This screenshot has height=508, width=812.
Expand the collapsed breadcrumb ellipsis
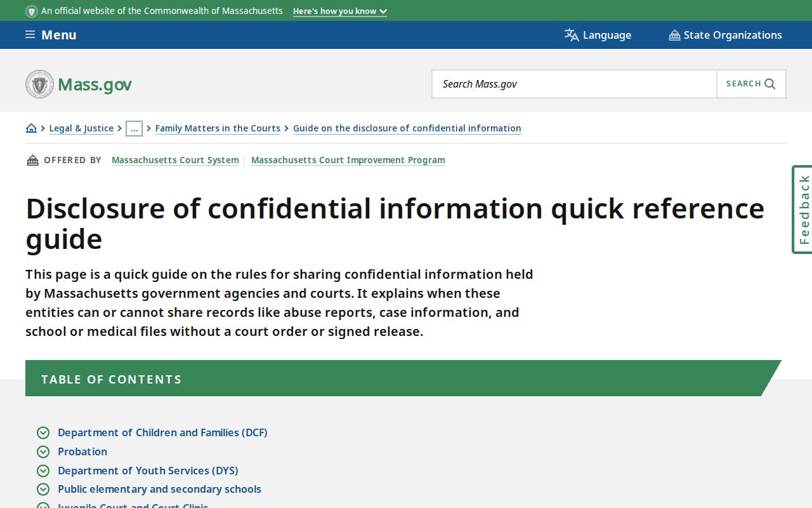[x=134, y=128]
